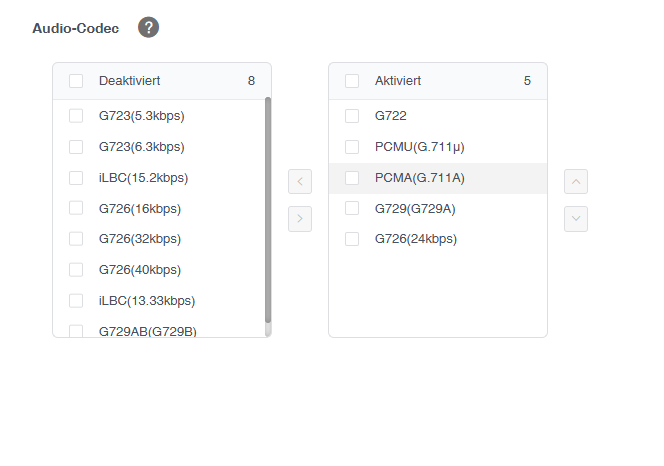Tick the PCMA(G.711A) checkbox
The width and height of the screenshot is (664, 466).
click(352, 178)
